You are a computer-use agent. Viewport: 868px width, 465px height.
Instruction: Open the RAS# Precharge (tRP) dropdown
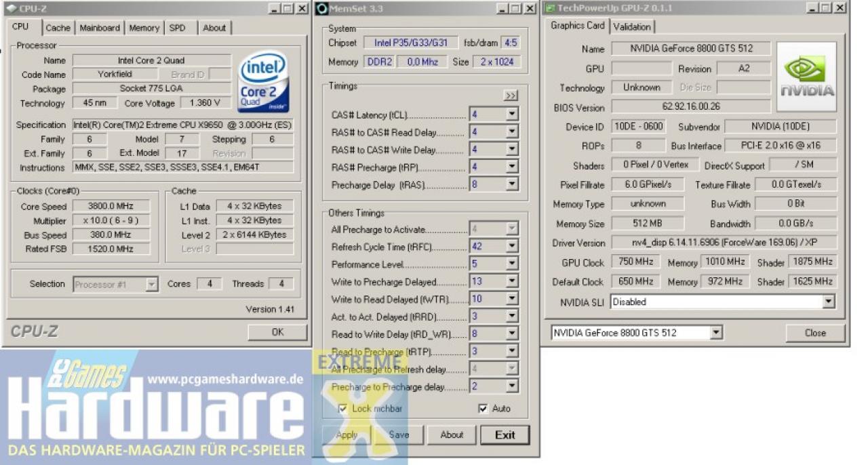click(x=512, y=167)
